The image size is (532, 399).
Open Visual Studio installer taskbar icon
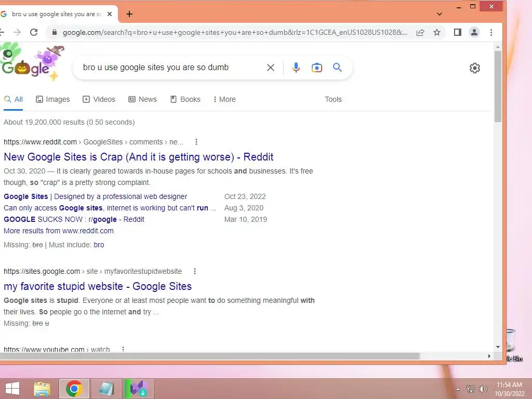point(138,389)
